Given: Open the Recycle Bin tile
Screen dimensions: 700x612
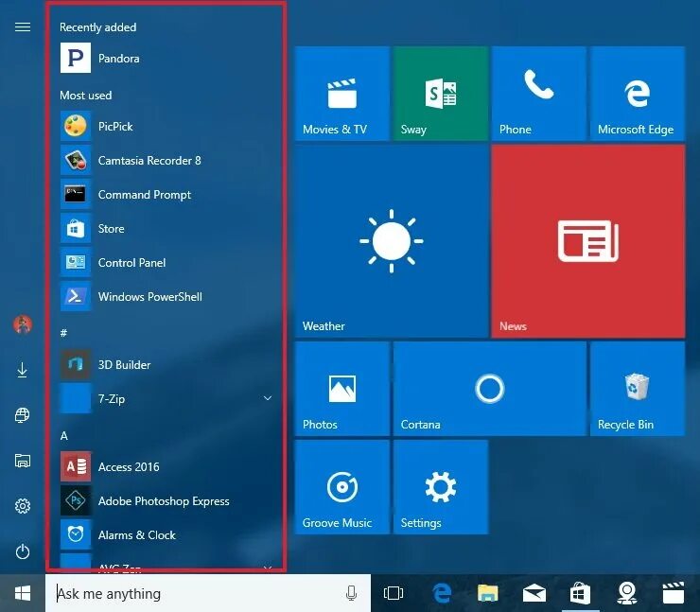Looking at the screenshot, I should point(637,389).
